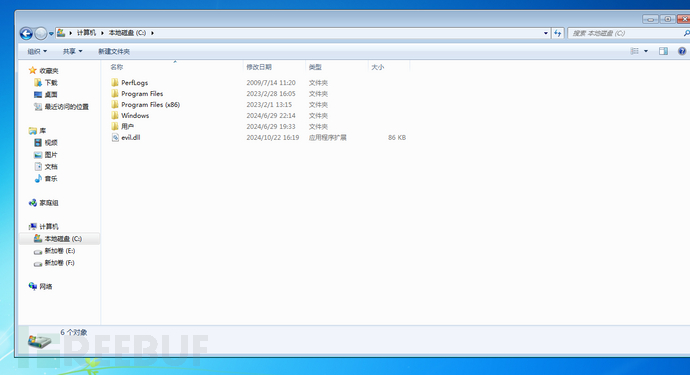The image size is (690, 375).
Task: Toggle the preview pane button
Action: (x=663, y=51)
